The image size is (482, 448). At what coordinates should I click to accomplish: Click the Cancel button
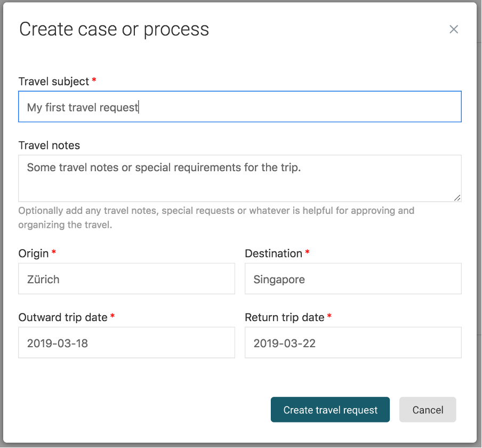428,410
